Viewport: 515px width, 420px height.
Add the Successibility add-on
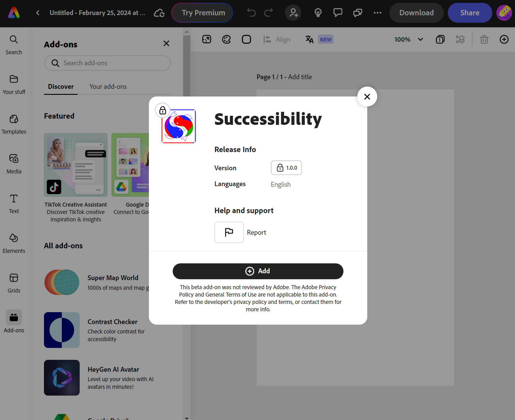(258, 271)
